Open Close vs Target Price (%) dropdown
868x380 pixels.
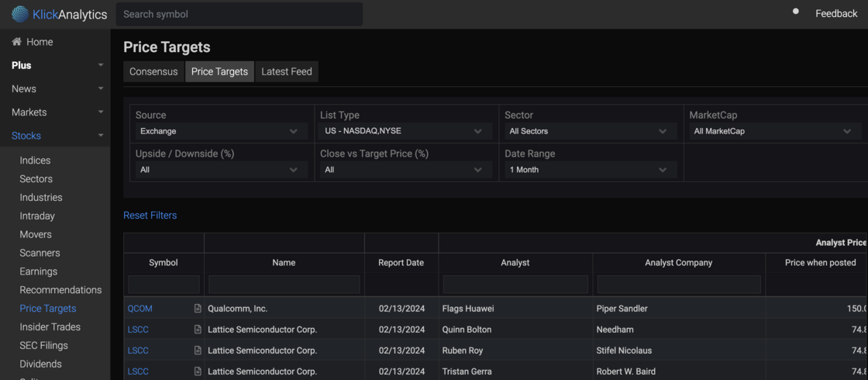click(406, 170)
